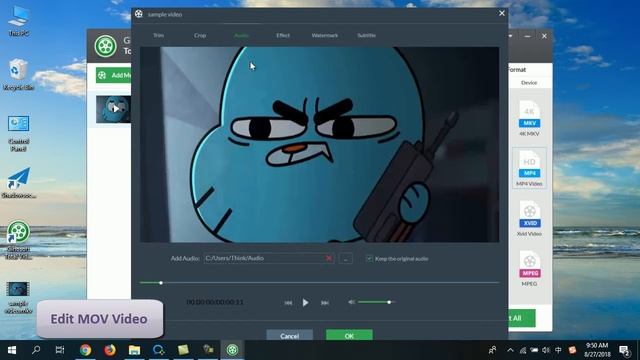Switch to the Trim tab
Image resolution: width=640 pixels, height=360 pixels.
(x=158, y=36)
